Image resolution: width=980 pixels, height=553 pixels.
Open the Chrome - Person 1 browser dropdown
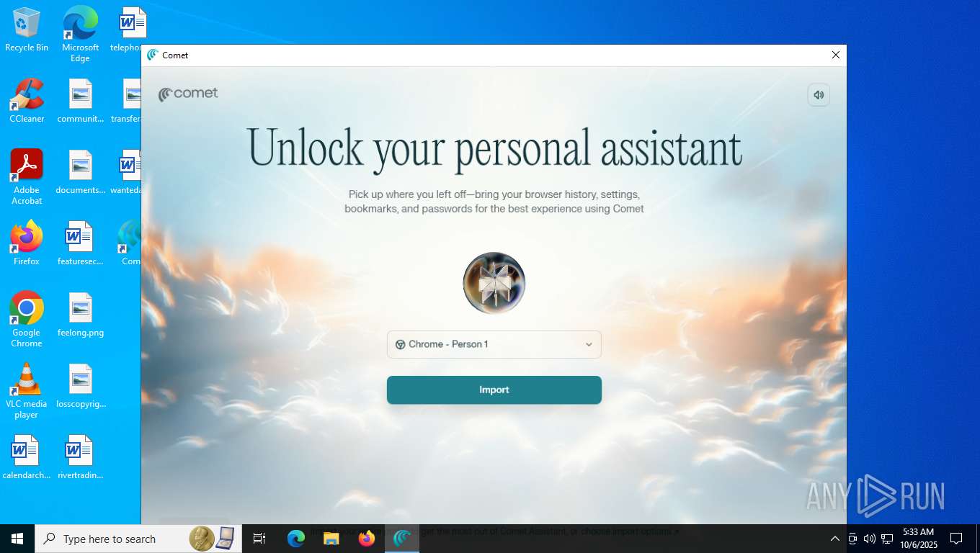click(494, 344)
